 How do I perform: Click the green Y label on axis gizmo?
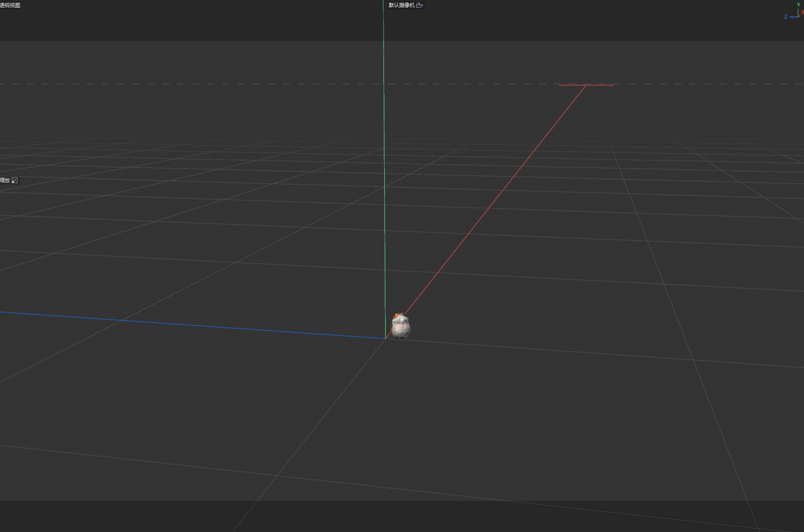(x=798, y=5)
